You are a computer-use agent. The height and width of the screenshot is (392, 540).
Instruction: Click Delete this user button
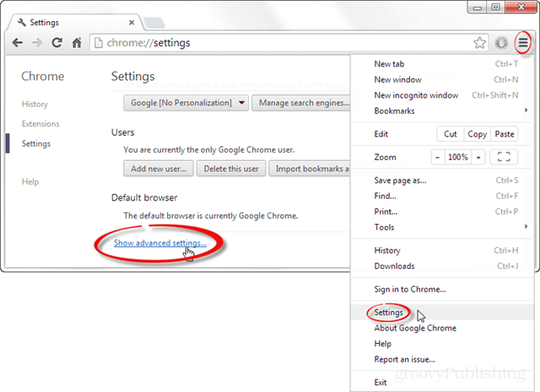[231, 169]
